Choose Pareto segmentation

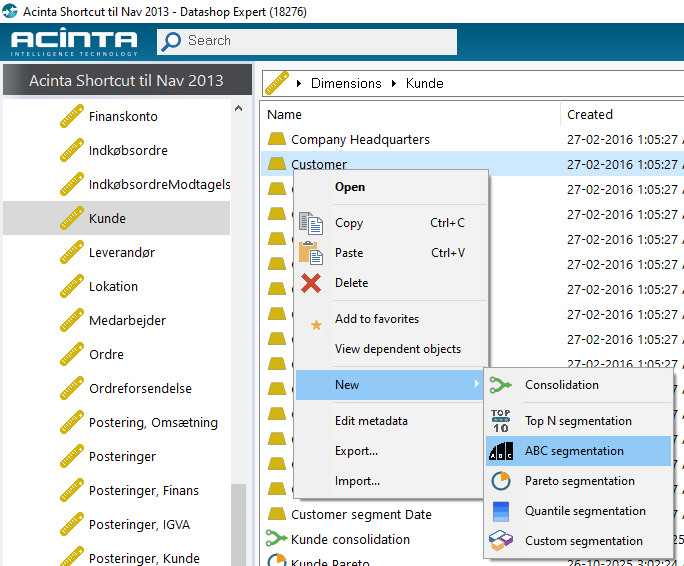(x=580, y=481)
